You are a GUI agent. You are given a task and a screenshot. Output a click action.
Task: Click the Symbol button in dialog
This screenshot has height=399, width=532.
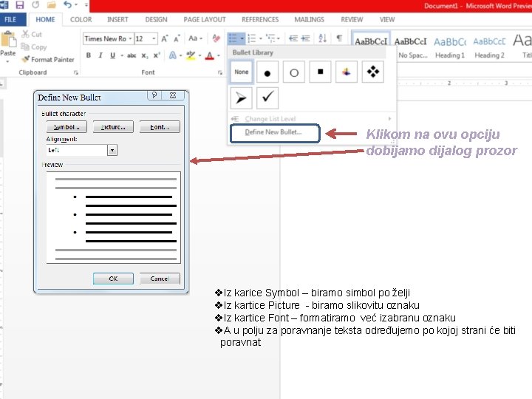pos(66,127)
